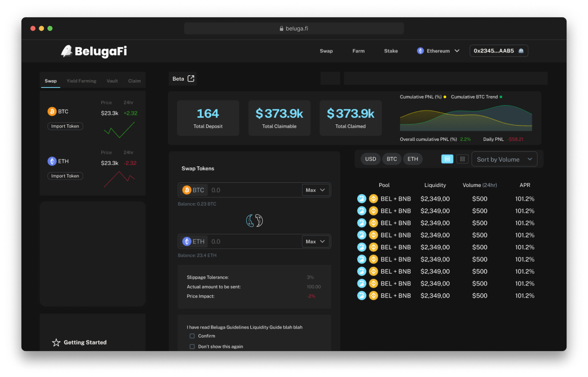Click the 0x2345...AAB5 wallet button

(x=499, y=51)
